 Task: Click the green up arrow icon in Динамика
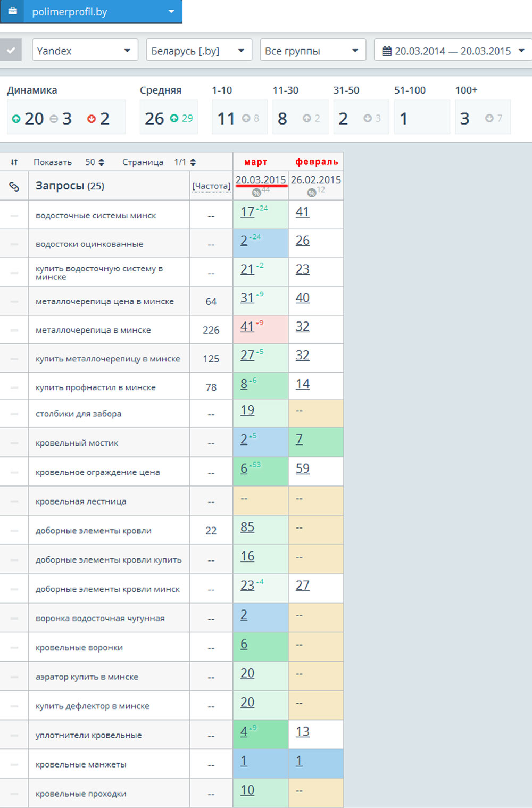point(16,119)
